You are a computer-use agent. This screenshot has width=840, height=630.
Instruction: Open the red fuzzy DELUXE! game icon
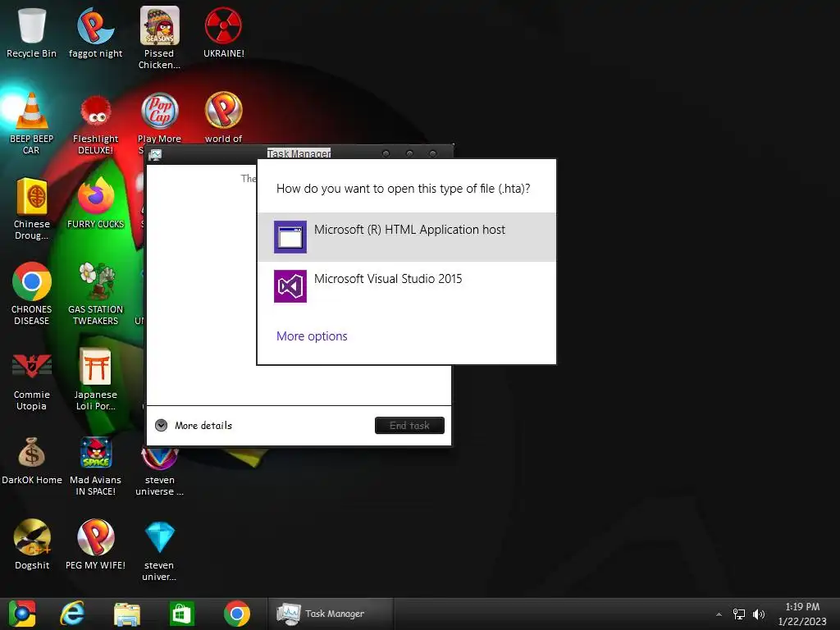click(x=95, y=123)
